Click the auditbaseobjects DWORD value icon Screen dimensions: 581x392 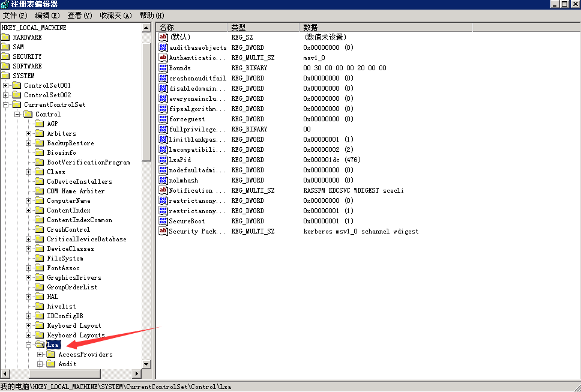coord(163,47)
